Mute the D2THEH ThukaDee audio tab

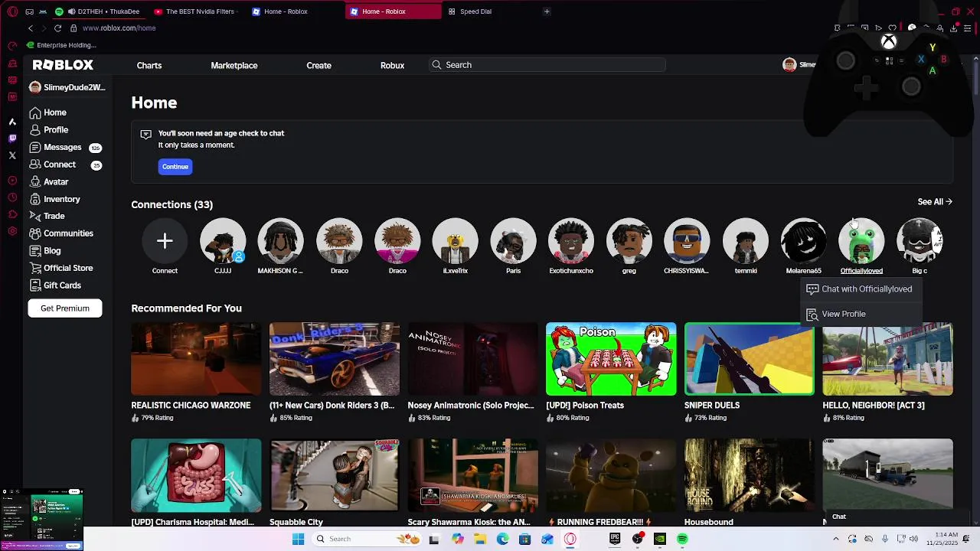(x=72, y=11)
